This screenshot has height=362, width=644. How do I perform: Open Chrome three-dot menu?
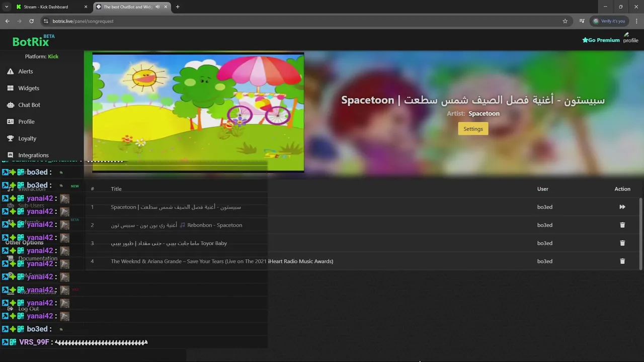pyautogui.click(x=636, y=21)
